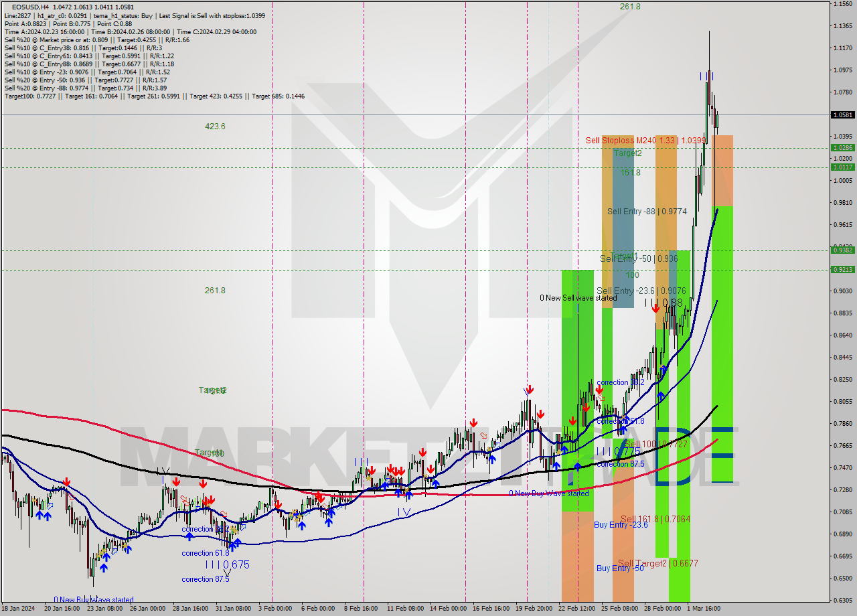Viewport: 857px width, 616px height.
Task: Click the '25 Feb 08:00' time axis label
Action: 619,609
